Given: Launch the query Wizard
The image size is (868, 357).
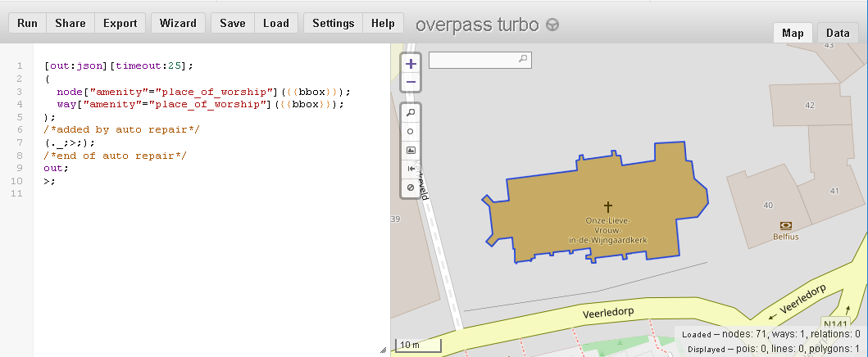Looking at the screenshot, I should [178, 23].
